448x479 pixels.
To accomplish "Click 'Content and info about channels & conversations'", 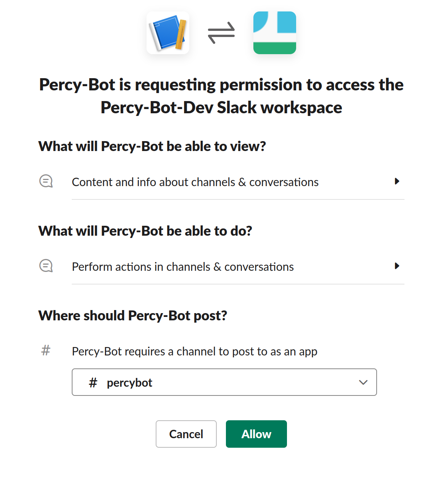I will tap(195, 182).
